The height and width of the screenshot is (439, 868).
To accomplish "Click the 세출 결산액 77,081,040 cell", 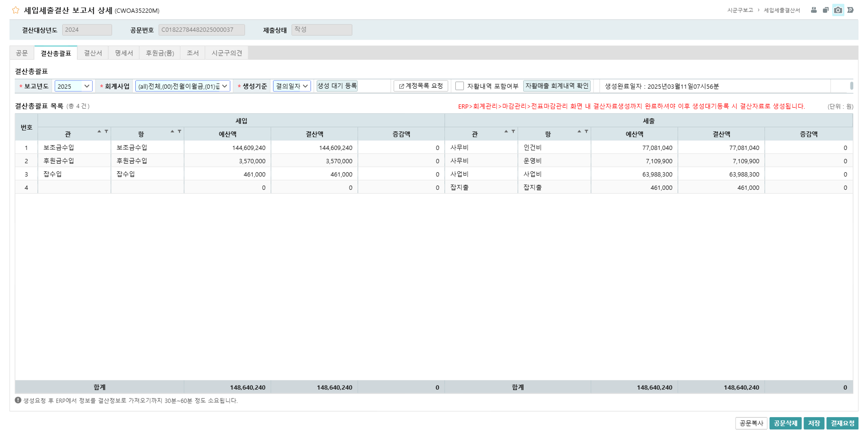I will click(x=721, y=148).
